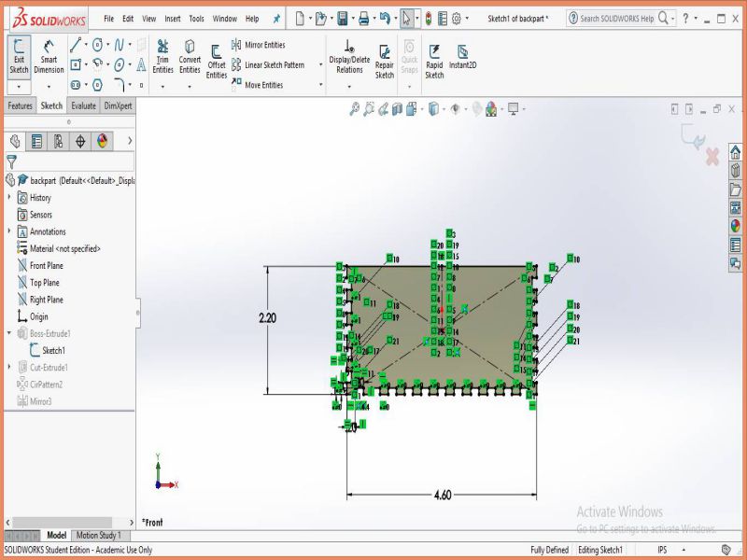Click the Trim Entities tool
Screen dimensions: 747x560
pos(162,57)
